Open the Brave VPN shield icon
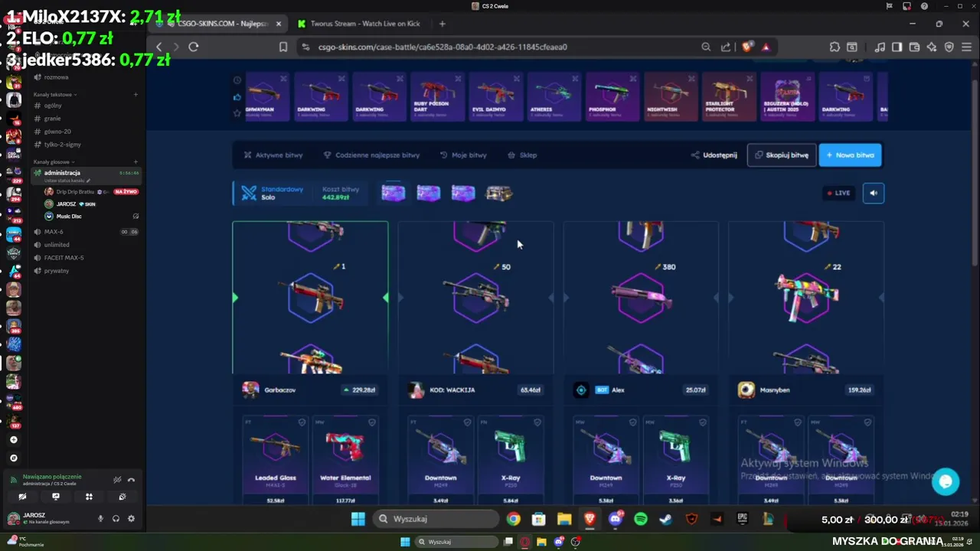This screenshot has width=980, height=551. [x=949, y=47]
